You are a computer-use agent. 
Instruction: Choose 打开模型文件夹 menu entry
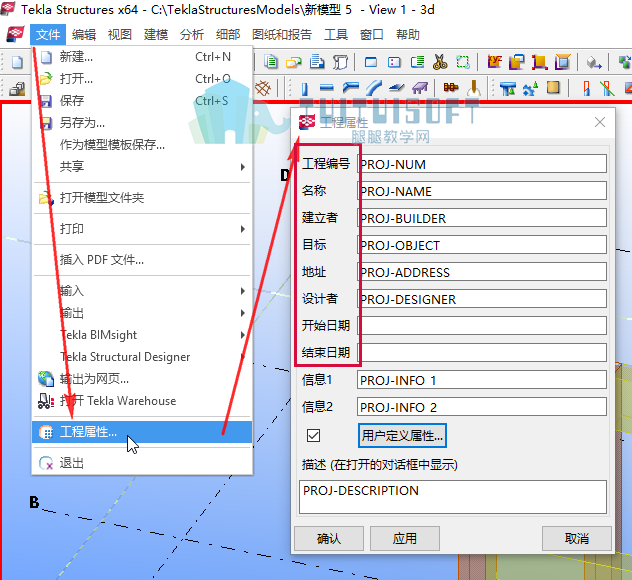142,198
